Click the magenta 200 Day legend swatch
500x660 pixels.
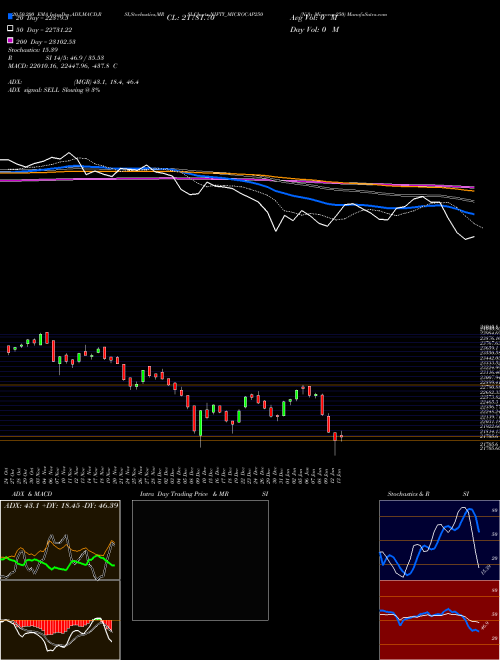point(10,40)
